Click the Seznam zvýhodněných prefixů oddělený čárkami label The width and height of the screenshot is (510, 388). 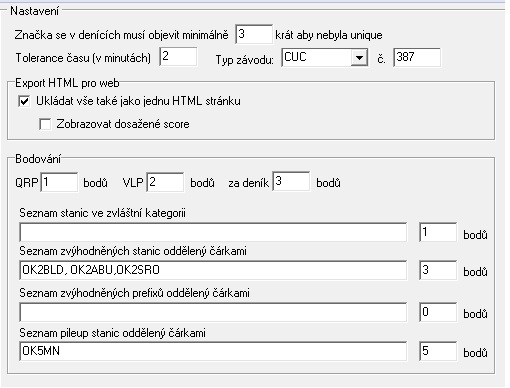[134, 293]
